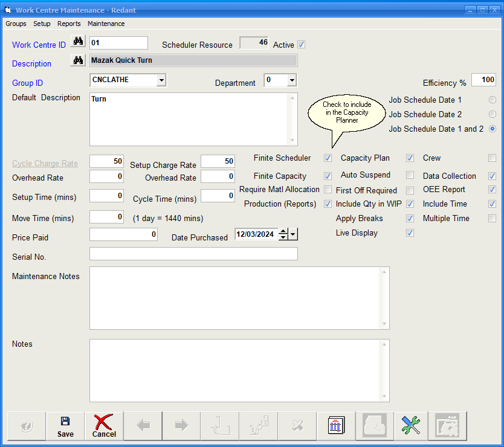This screenshot has width=504, height=447.
Task: Toggle the Auto Suspend checkbox
Action: click(410, 175)
